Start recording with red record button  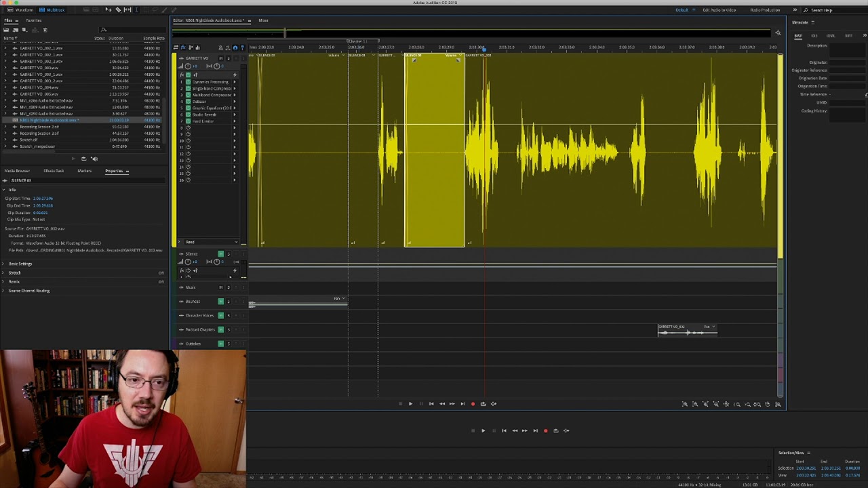(x=473, y=404)
